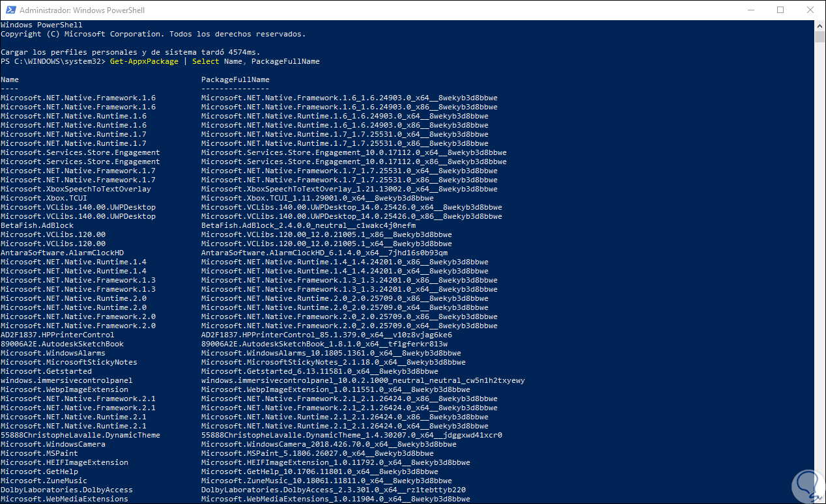Viewport: 826px width, 504px height.
Task: Click 'Microsoft.XboxSpeechToTextOverlay' name entry
Action: click(76, 189)
